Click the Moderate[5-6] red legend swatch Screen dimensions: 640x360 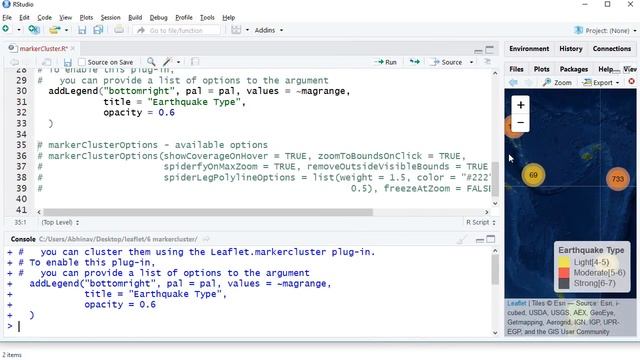[564, 273]
